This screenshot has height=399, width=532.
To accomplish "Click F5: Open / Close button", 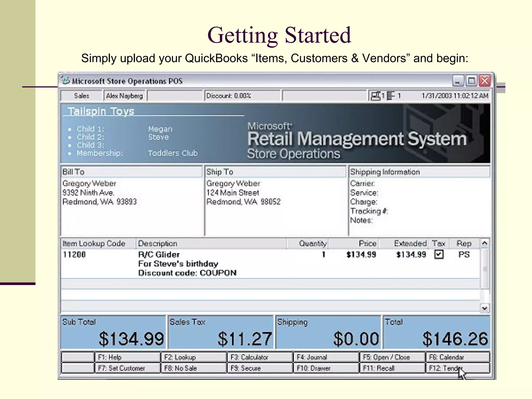I will coord(393,357).
